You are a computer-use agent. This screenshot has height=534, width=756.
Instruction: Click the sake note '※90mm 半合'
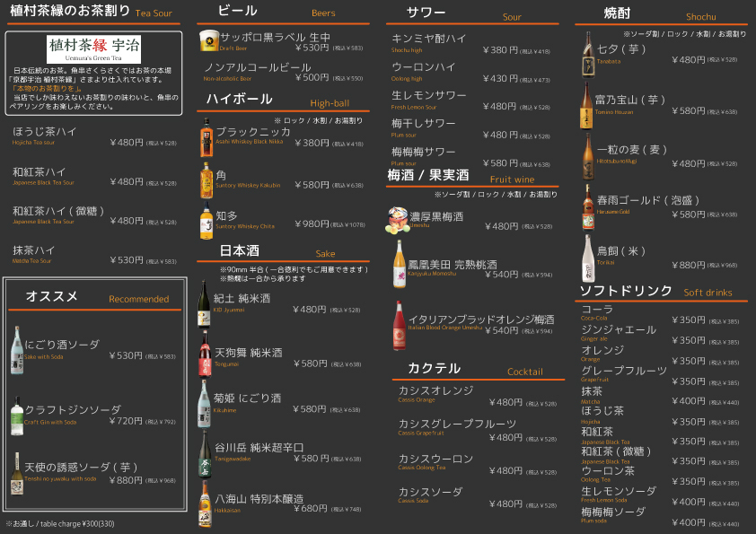tap(294, 269)
